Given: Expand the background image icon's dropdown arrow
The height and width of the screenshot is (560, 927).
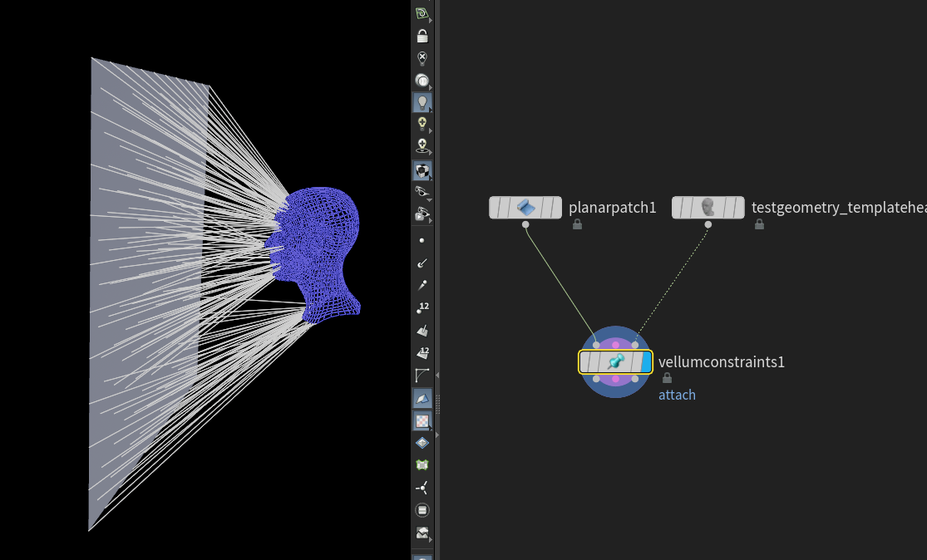Looking at the screenshot, I should (431, 540).
